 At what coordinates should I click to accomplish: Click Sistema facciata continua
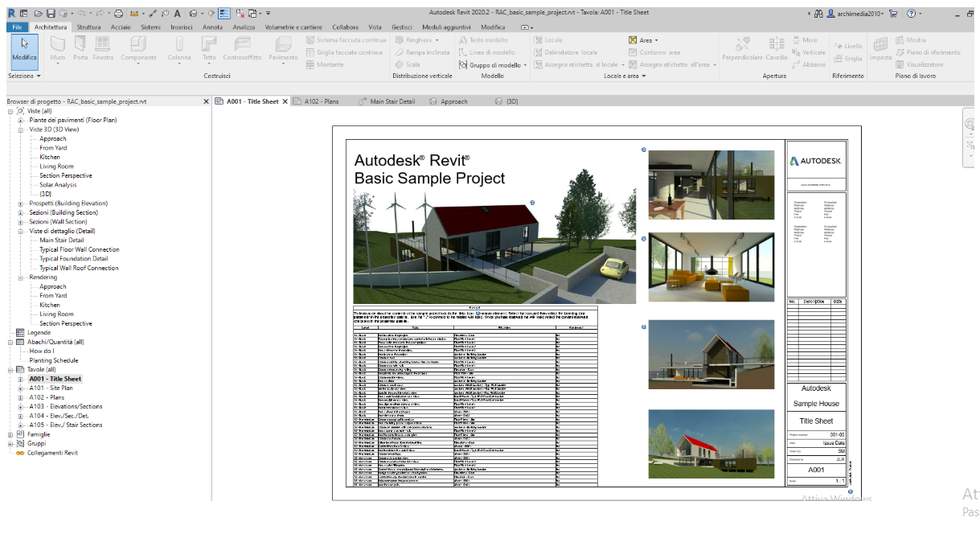[346, 40]
